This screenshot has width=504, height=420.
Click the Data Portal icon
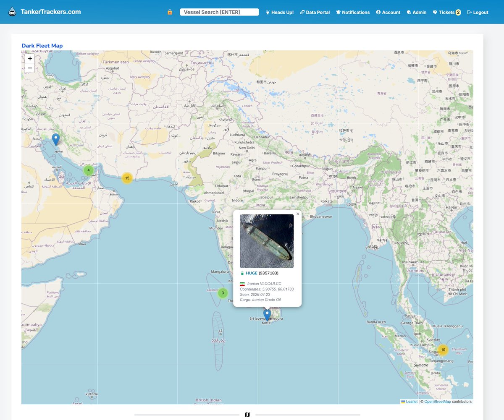pos(302,12)
